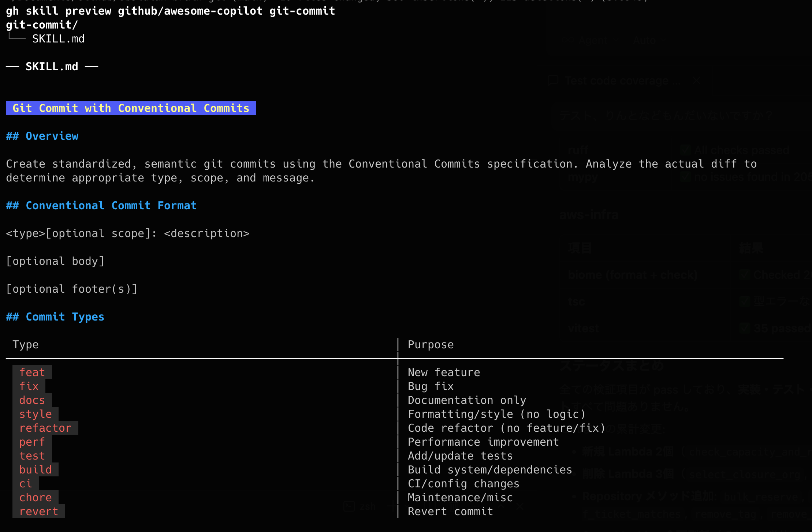This screenshot has height=532, width=812.
Task: Click green check beside no issues found
Action: coord(685,177)
